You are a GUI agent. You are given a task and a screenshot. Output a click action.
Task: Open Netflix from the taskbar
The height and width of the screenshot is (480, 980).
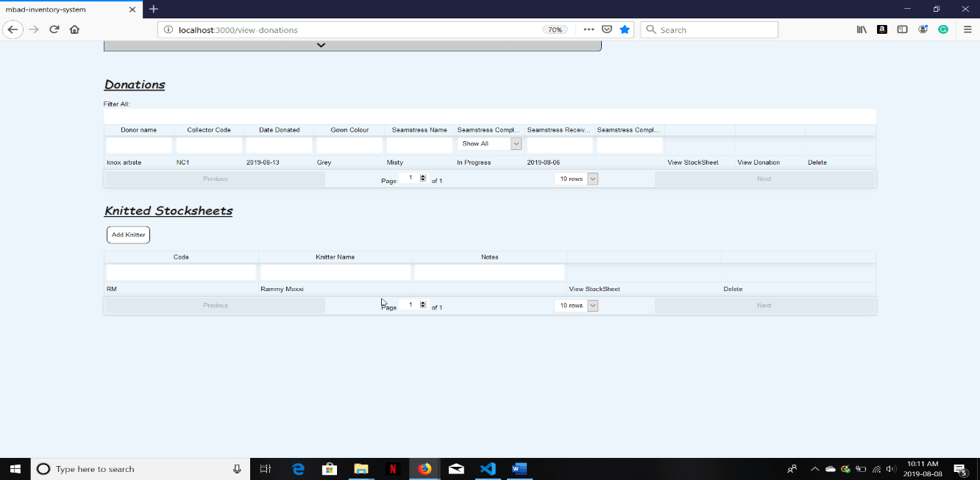pyautogui.click(x=393, y=469)
